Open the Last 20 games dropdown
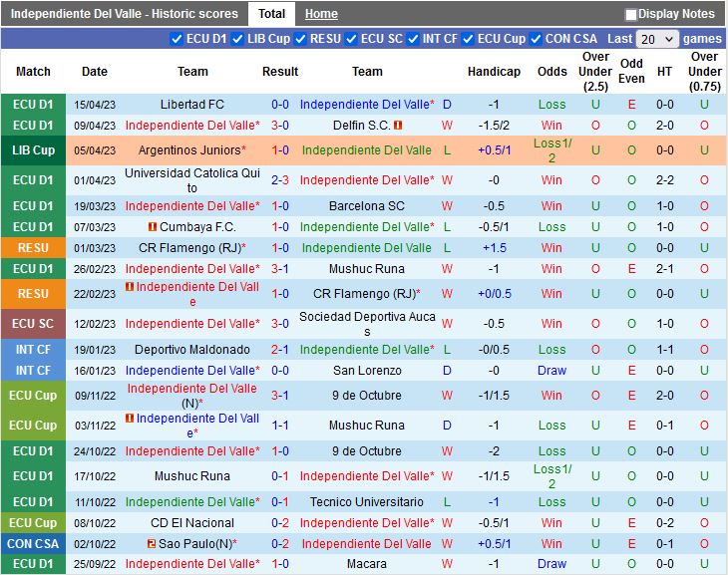This screenshot has width=728, height=575. [x=657, y=39]
